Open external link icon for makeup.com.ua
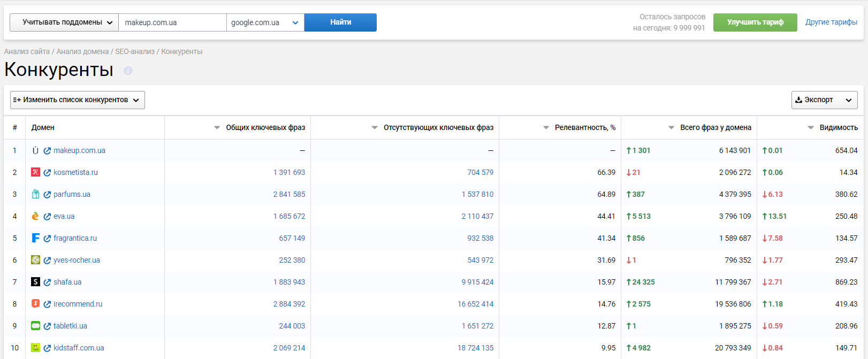The image size is (868, 359). pos(47,151)
